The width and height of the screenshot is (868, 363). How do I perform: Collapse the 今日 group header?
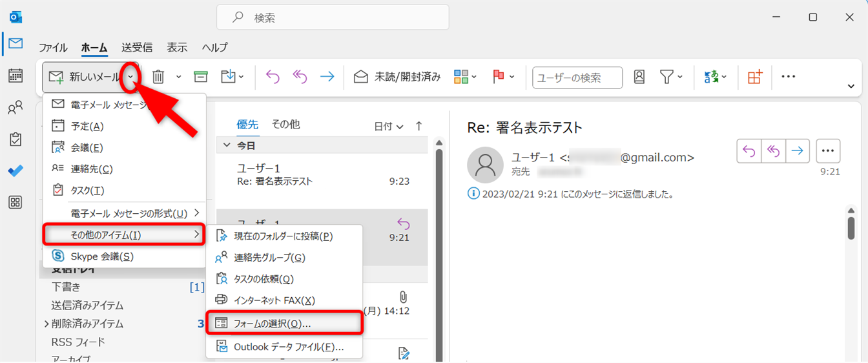tap(227, 145)
